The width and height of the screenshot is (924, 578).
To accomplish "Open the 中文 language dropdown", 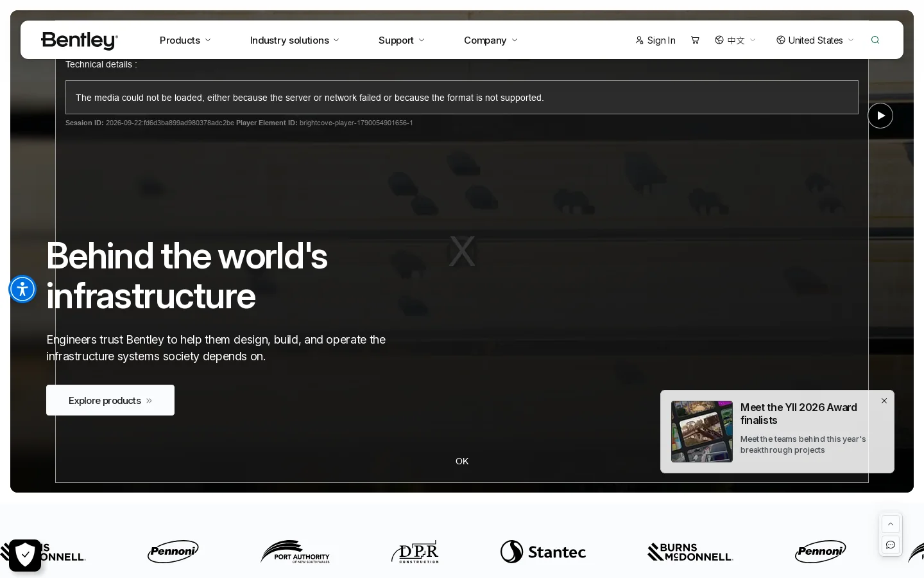I will point(735,40).
